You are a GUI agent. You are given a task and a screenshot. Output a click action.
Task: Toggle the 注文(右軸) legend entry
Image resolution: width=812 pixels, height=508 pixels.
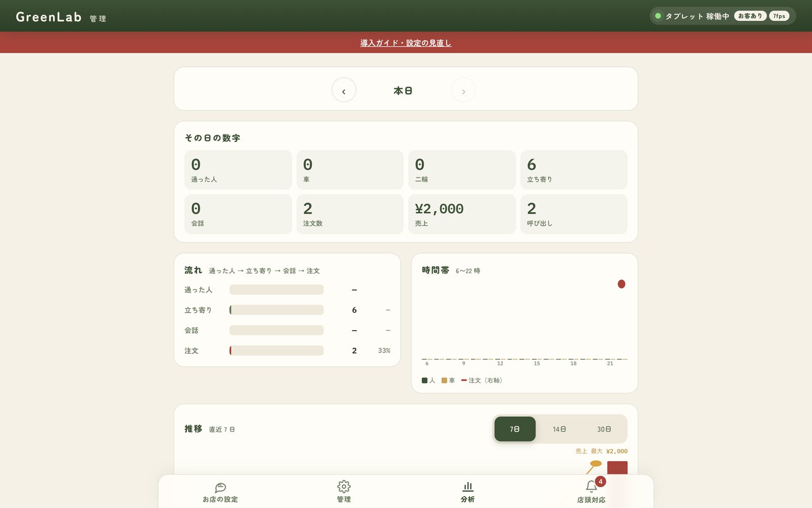[x=482, y=380]
